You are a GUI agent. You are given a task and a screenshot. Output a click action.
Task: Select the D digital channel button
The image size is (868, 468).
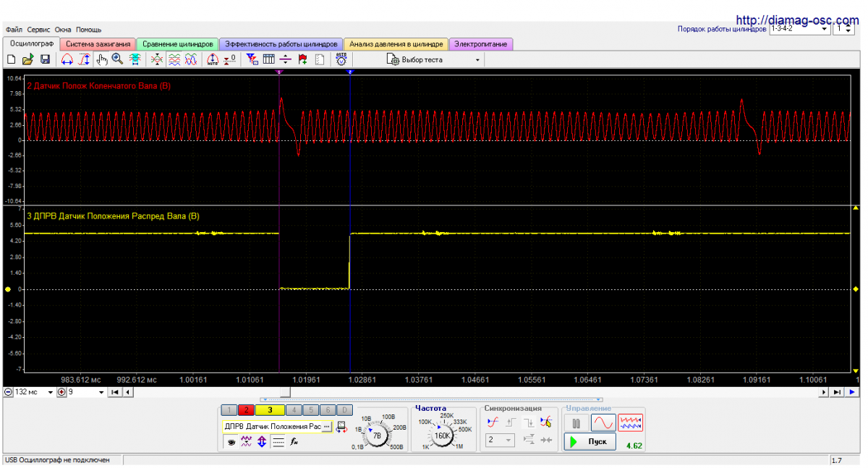pos(345,410)
